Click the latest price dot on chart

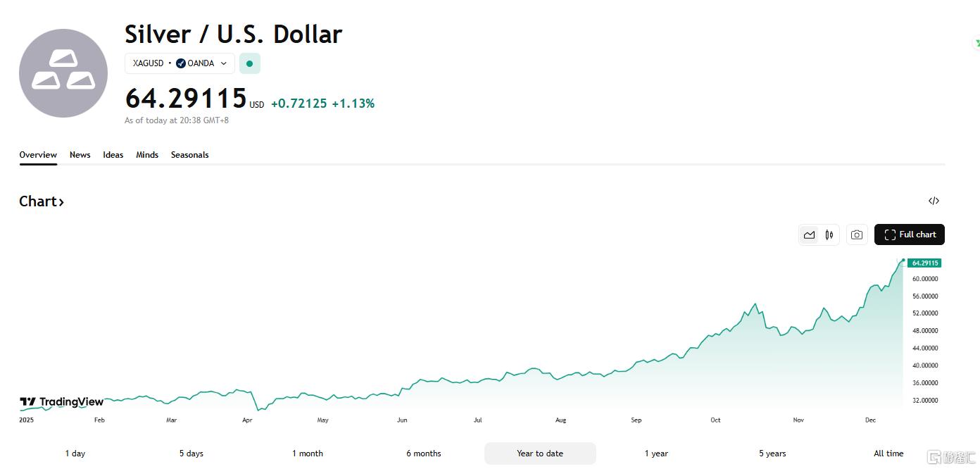[x=903, y=260]
